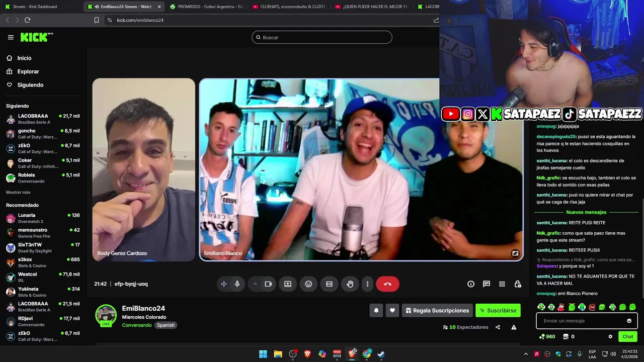Toggle camera in the video call
This screenshot has width=644, height=362.
(268, 284)
